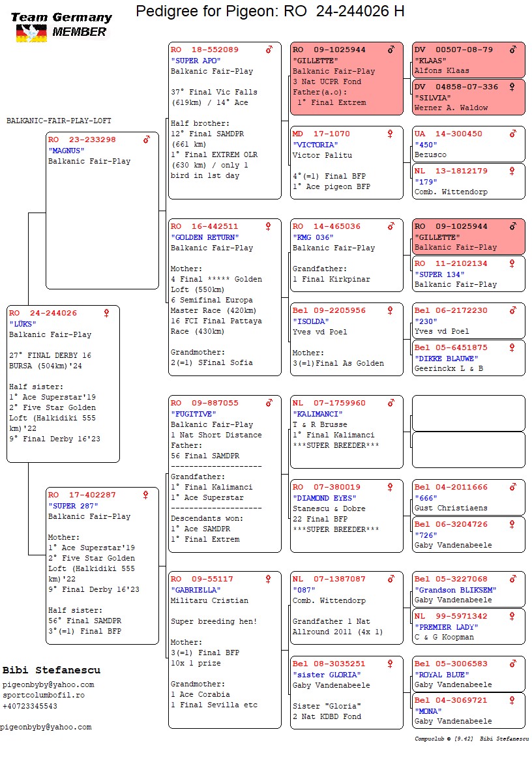Click ring number Bel 09-2205956
The image size is (532, 764).
click(x=329, y=310)
